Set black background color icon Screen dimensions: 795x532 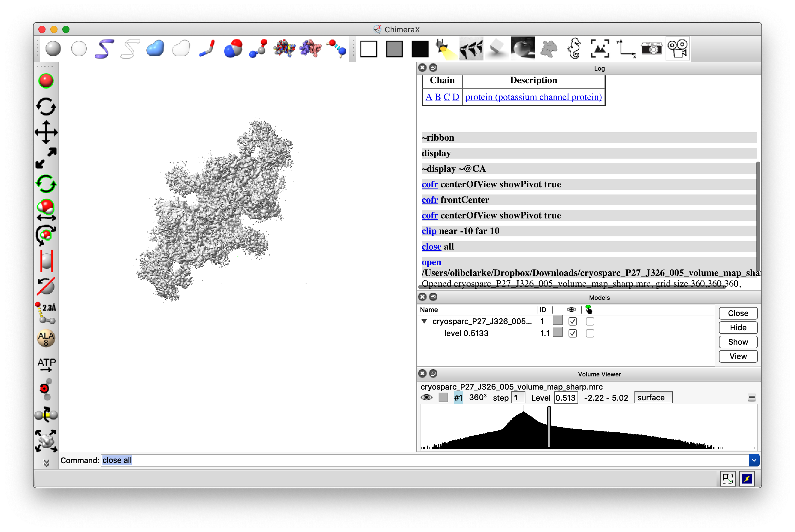click(420, 48)
